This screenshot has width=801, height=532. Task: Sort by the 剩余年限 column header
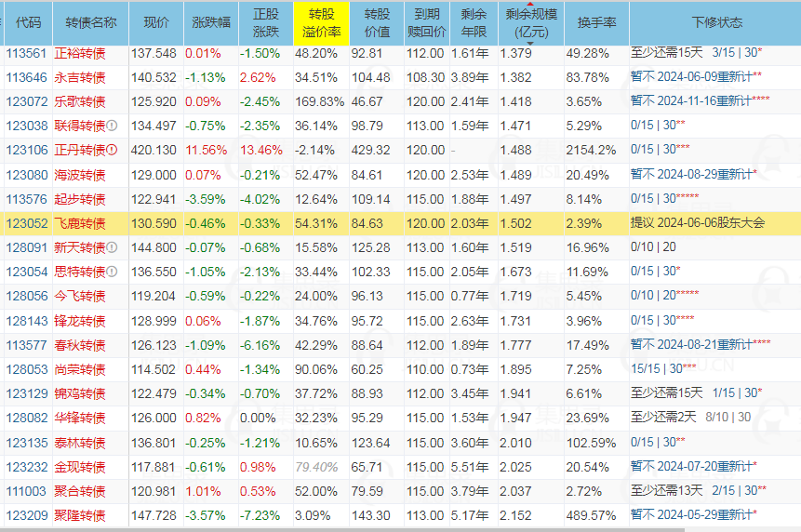474,23
